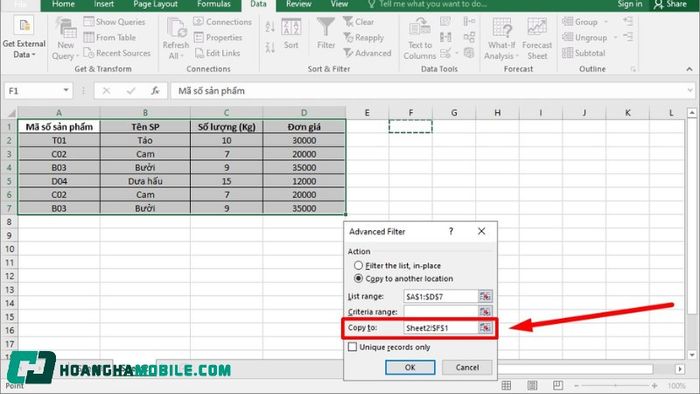The width and height of the screenshot is (700, 394).
Task: Clear the current filter
Action: (x=358, y=21)
